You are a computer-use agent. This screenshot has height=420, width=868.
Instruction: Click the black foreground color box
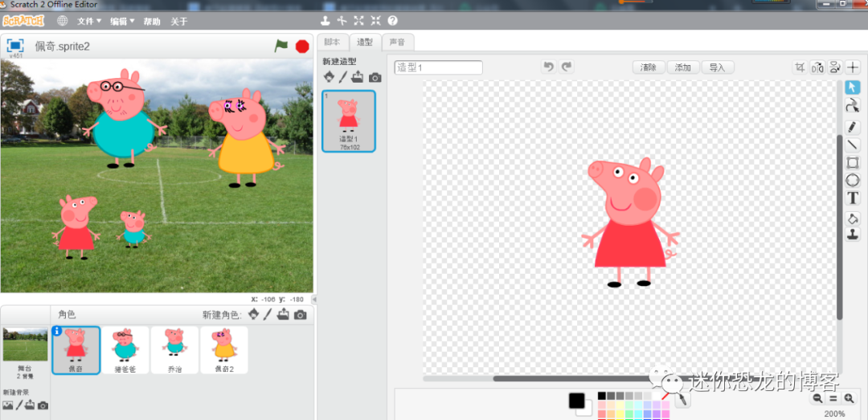click(x=576, y=401)
